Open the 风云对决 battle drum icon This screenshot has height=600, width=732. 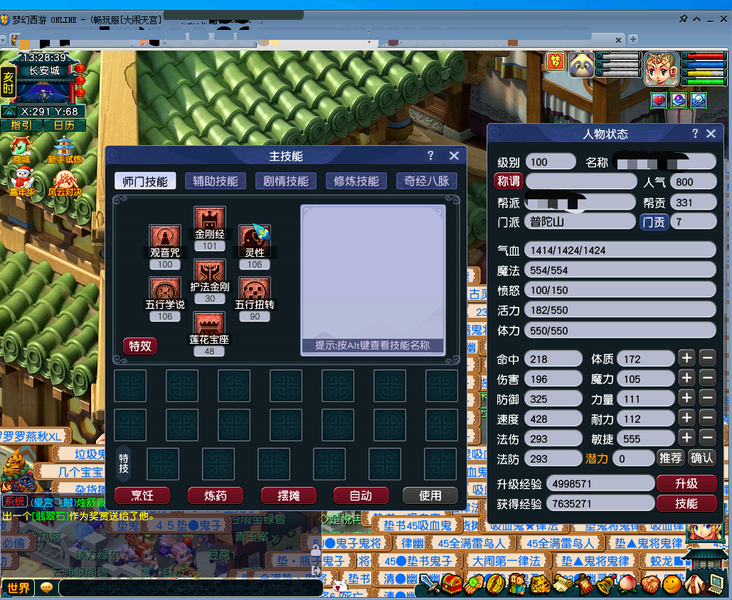pyautogui.click(x=64, y=182)
